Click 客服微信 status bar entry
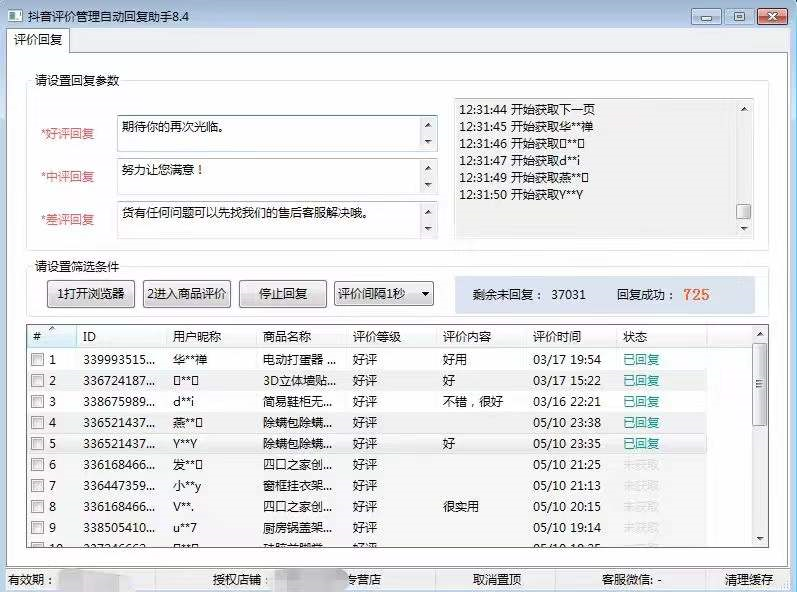The width and height of the screenshot is (797, 592). [632, 580]
